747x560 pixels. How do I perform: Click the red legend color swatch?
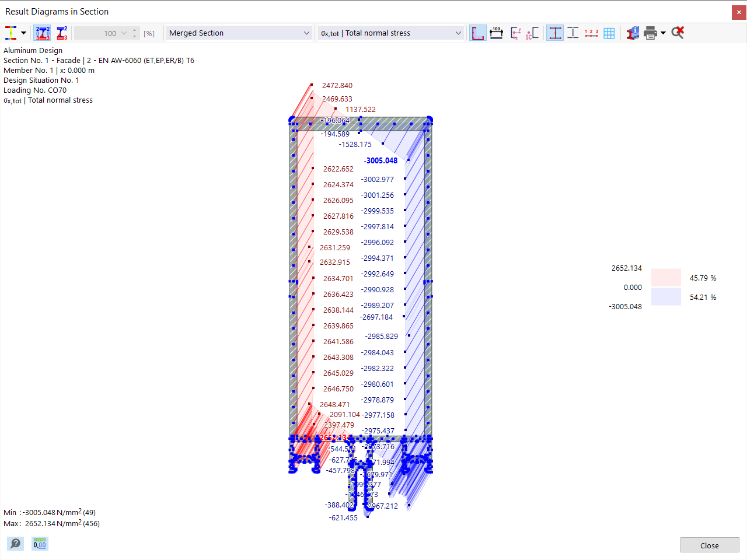coord(666,277)
